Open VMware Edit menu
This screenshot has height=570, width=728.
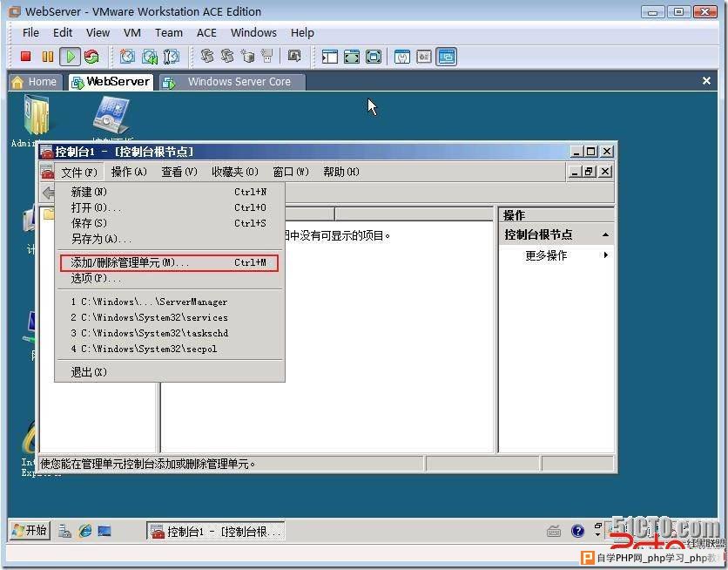coord(63,33)
